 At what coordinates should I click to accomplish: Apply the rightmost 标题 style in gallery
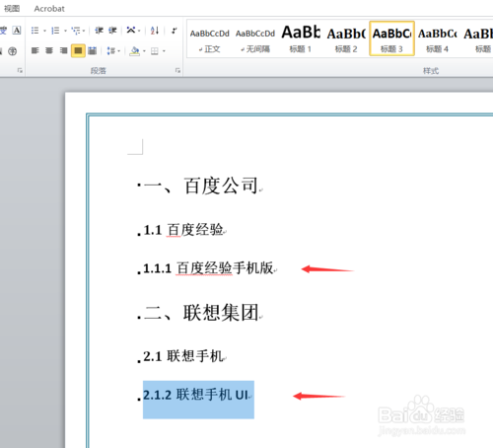pos(477,39)
